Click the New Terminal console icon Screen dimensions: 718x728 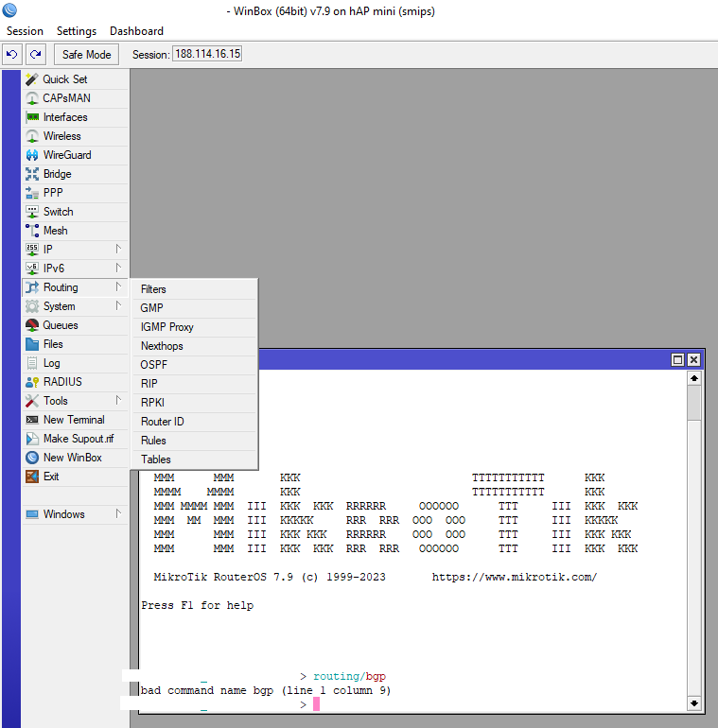[32, 420]
